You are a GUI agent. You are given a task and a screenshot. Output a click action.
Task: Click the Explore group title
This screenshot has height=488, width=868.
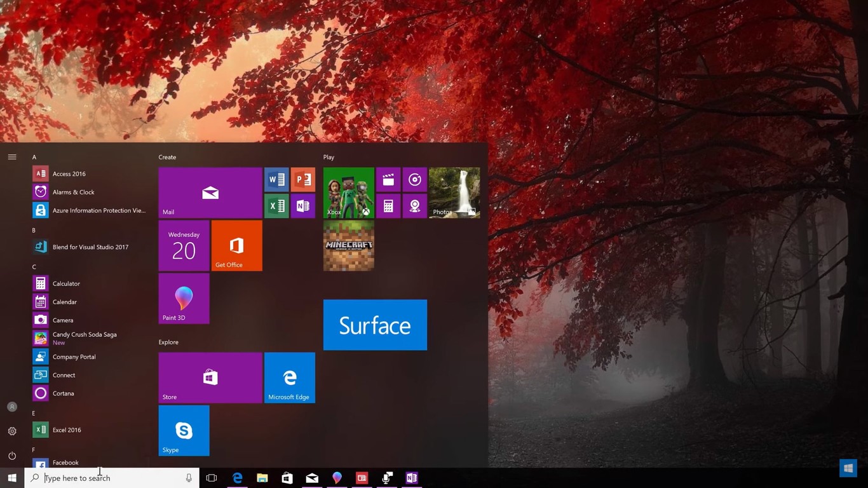coord(168,342)
